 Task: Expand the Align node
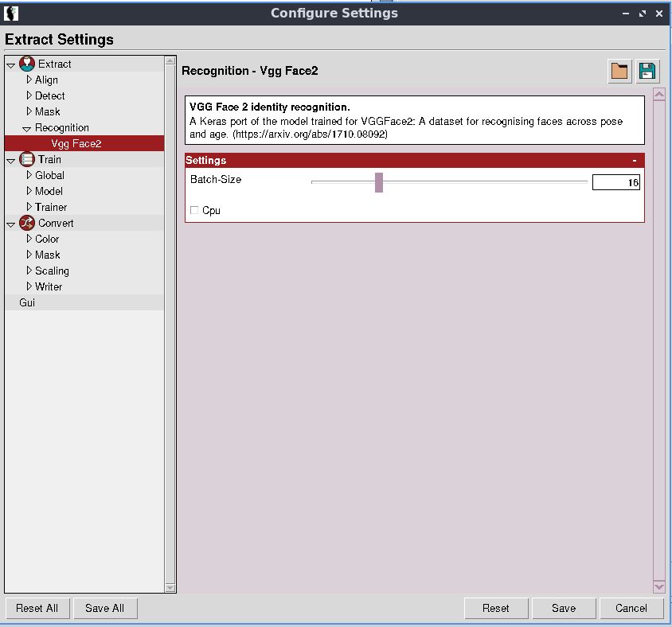pos(29,80)
